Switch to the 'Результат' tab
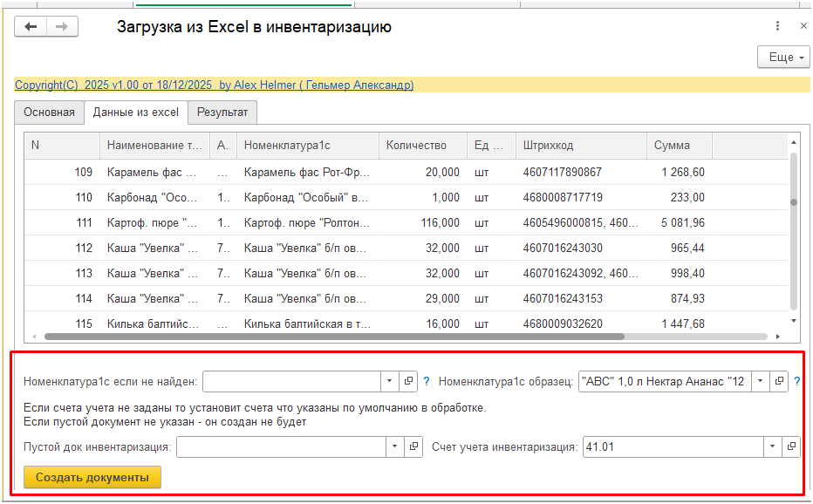 coord(222,112)
